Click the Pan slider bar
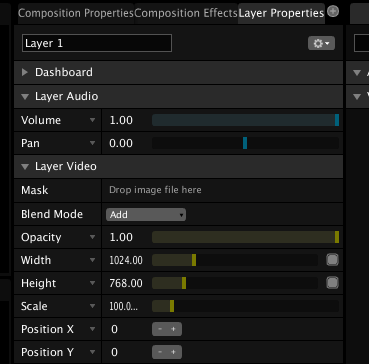Image resolution: width=369 pixels, height=364 pixels. pos(245,143)
